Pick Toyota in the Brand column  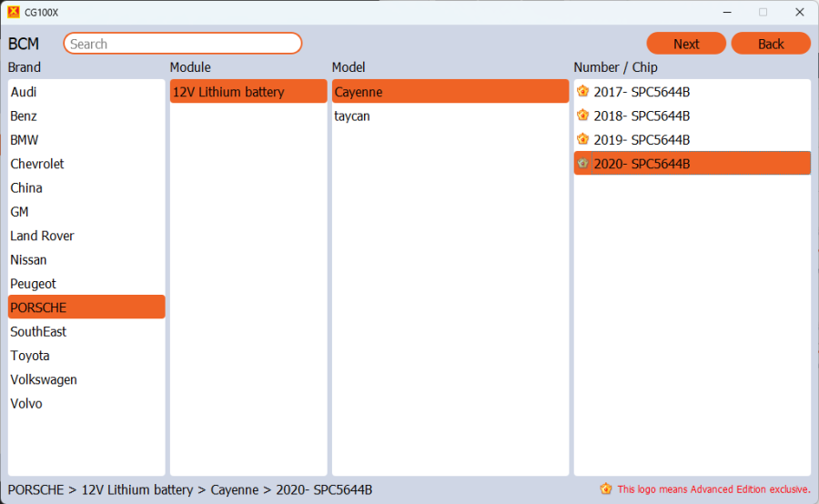tap(30, 356)
